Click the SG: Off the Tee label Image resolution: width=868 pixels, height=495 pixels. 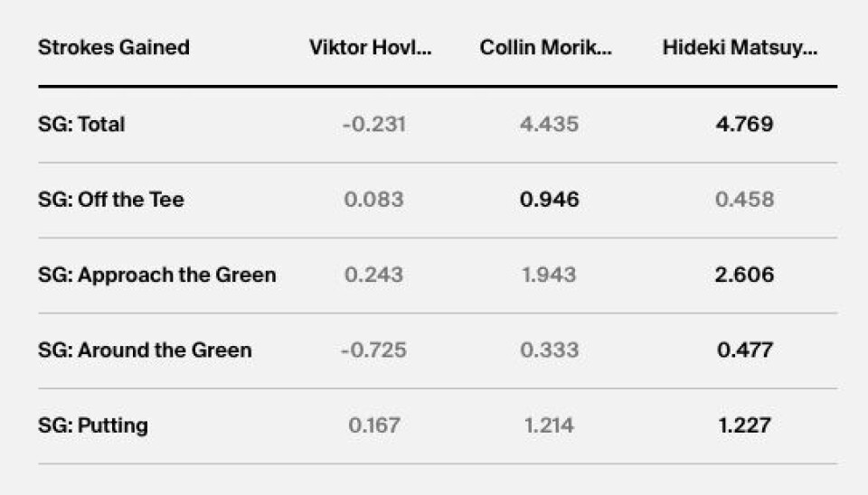click(x=110, y=199)
